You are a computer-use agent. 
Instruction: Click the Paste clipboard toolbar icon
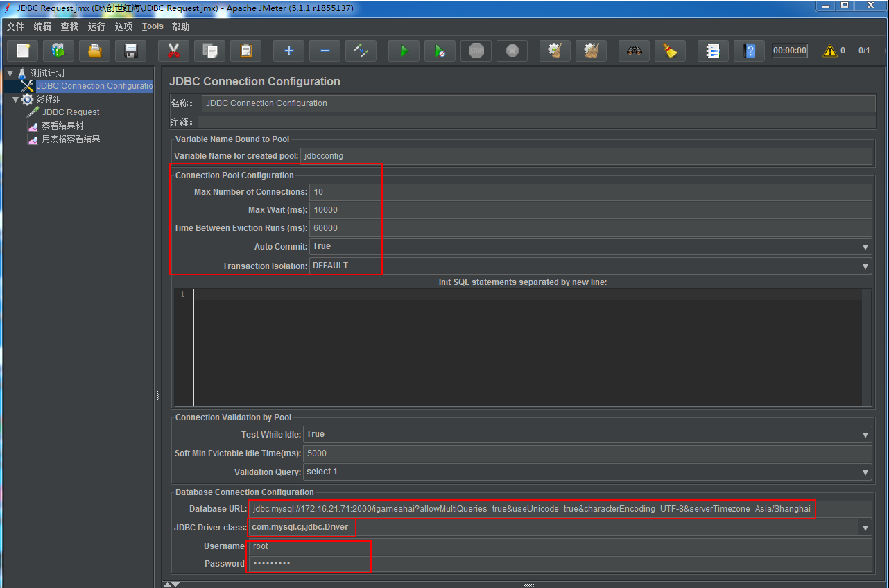(x=246, y=51)
